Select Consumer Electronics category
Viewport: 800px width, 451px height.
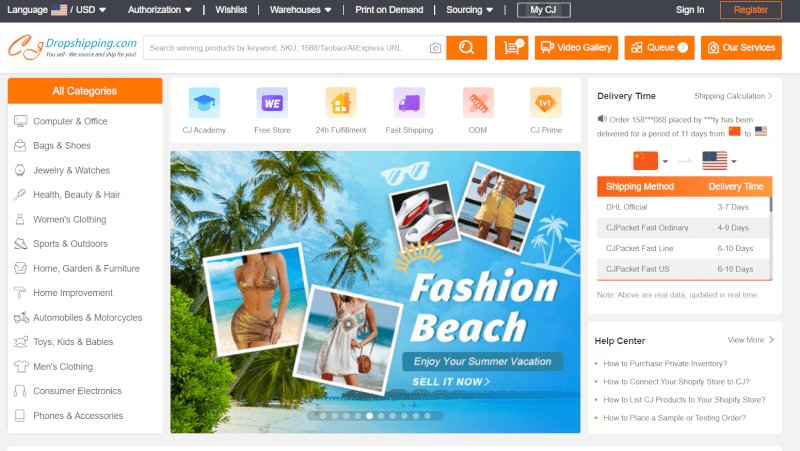[78, 391]
